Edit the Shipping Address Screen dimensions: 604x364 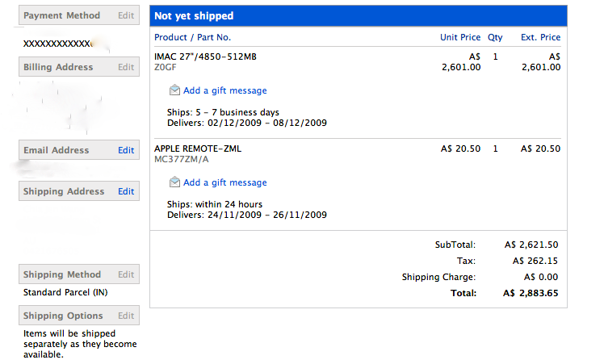(126, 191)
